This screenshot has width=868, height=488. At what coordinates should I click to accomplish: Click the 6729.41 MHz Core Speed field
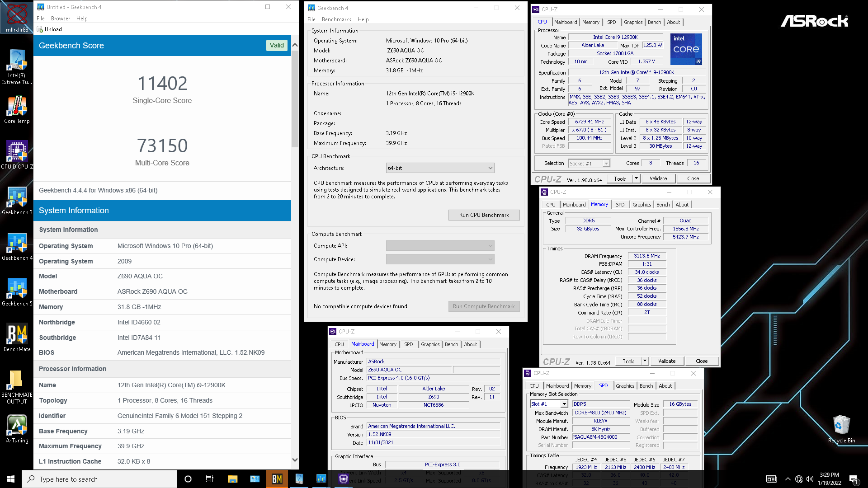[590, 122]
